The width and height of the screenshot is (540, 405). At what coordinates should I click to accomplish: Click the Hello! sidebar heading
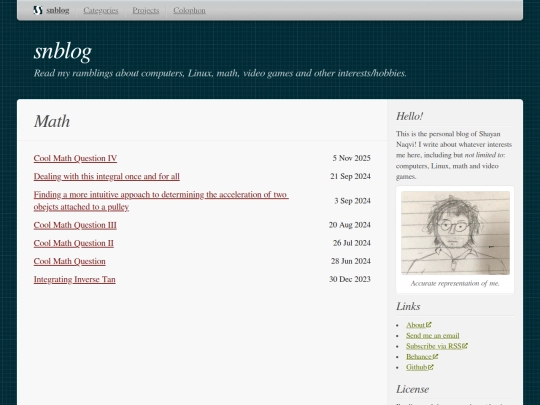(x=409, y=116)
